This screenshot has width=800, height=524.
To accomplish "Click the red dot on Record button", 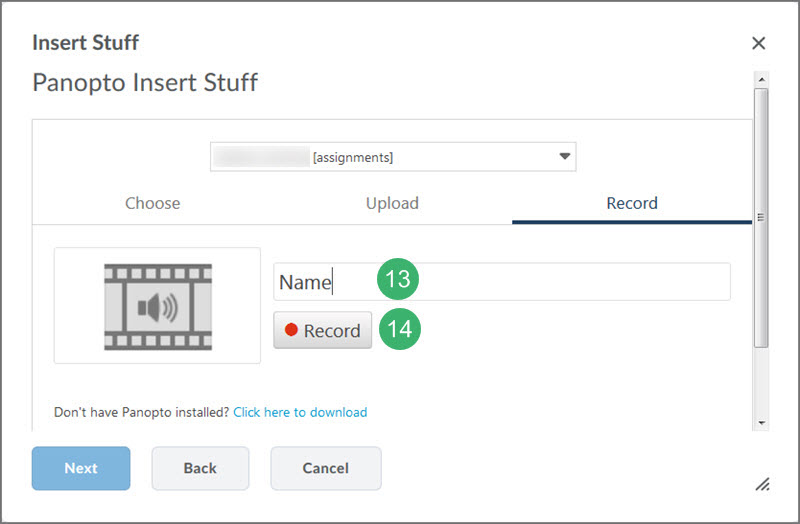I will tap(291, 330).
